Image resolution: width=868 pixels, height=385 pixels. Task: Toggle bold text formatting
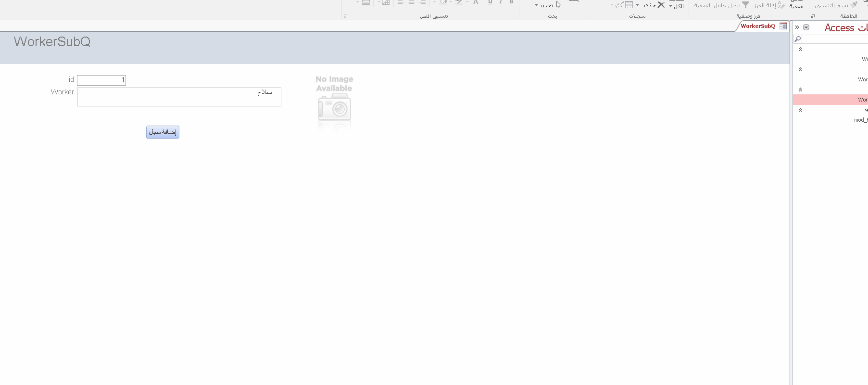(x=511, y=2)
